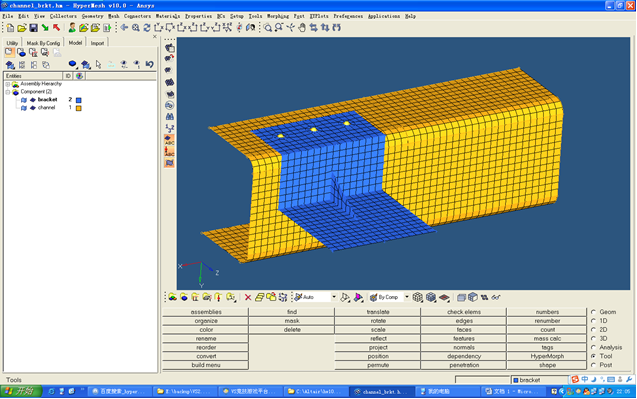Click the Fit model zoom icon
The height and width of the screenshot is (399, 637).
pyautogui.click(x=136, y=28)
